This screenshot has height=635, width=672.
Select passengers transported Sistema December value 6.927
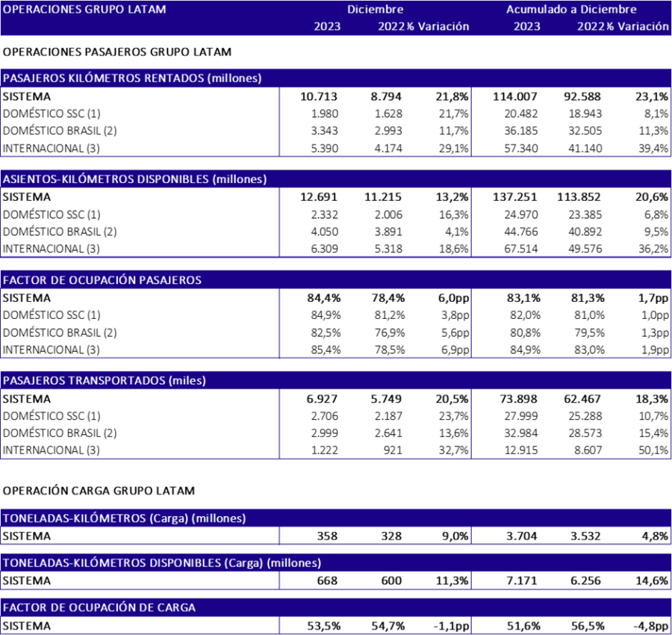tap(322, 399)
